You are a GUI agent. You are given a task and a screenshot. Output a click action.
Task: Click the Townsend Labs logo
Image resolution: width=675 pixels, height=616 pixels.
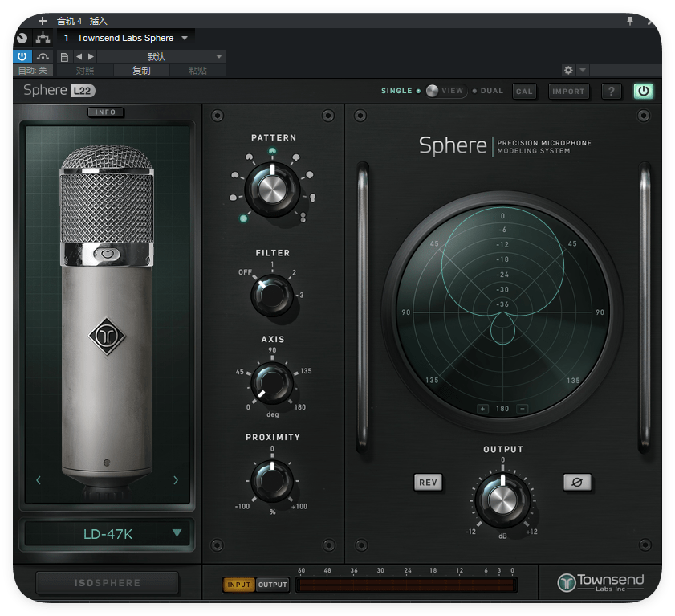(x=600, y=582)
